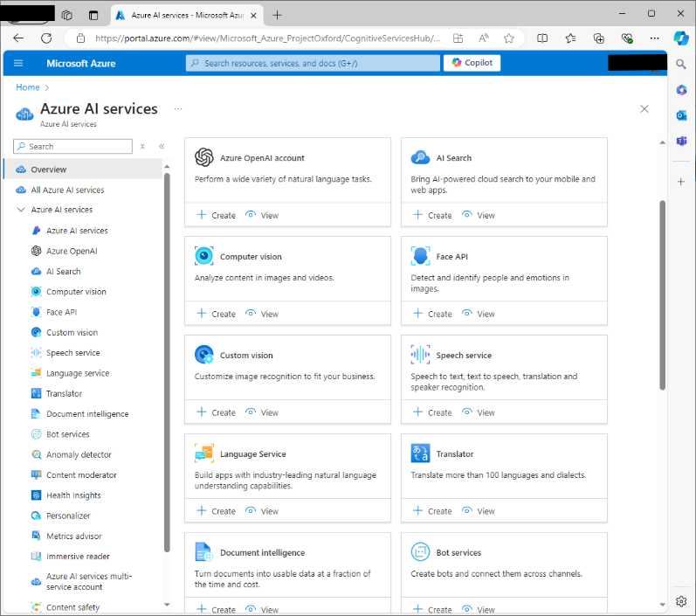
Task: Open Content safety in the sidebar
Action: tap(72, 607)
